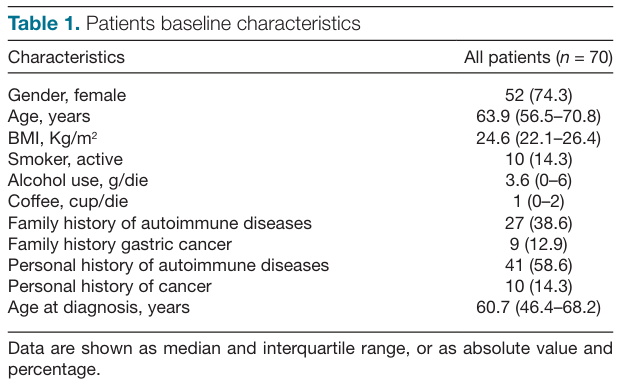
Task: Click the Alcohol use, g/die label
Action: click(78, 181)
